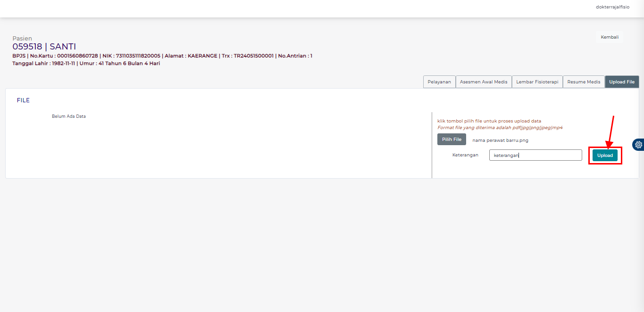This screenshot has height=312, width=644.
Task: Click the BPJS patient info line
Action: coord(162,56)
